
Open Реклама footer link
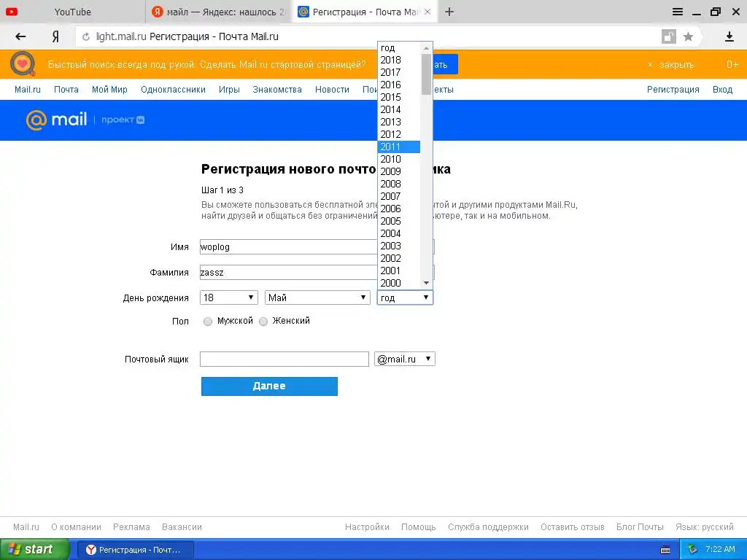(x=131, y=527)
